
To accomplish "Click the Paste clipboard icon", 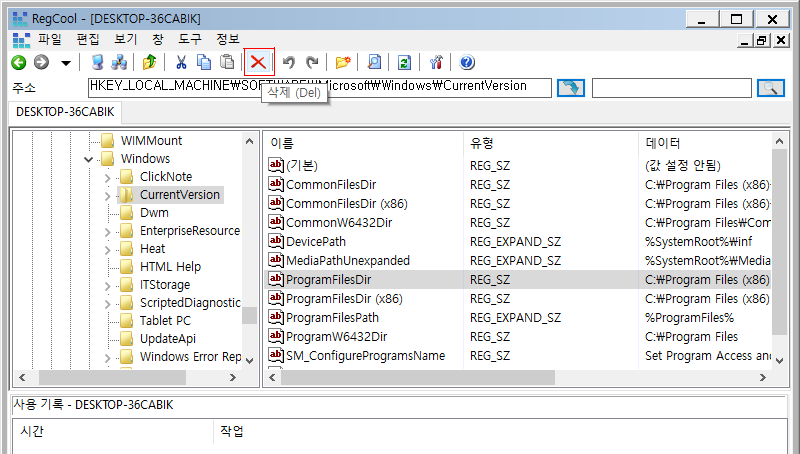I will 227,63.
